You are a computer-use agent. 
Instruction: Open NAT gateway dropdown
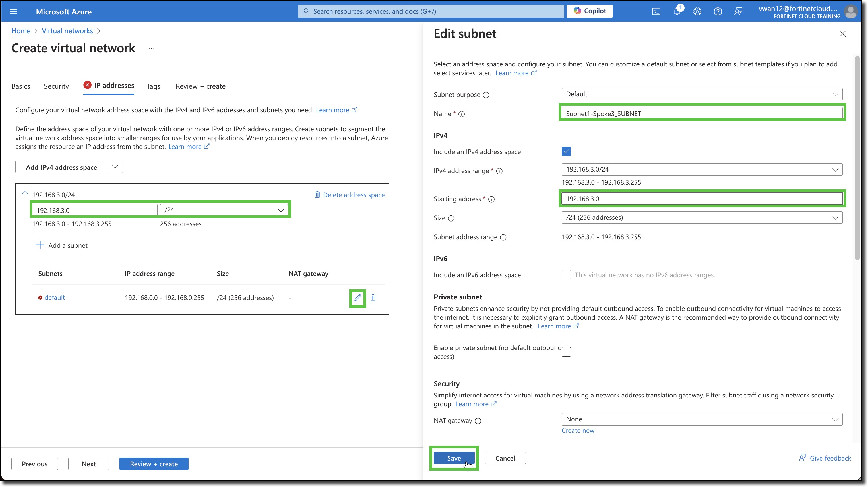pyautogui.click(x=702, y=419)
